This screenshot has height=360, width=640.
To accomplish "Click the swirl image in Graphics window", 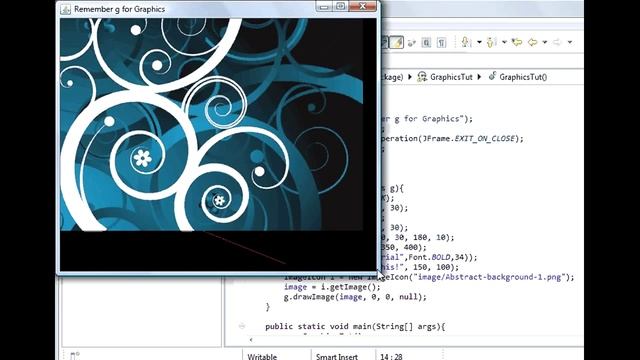I will (x=211, y=124).
